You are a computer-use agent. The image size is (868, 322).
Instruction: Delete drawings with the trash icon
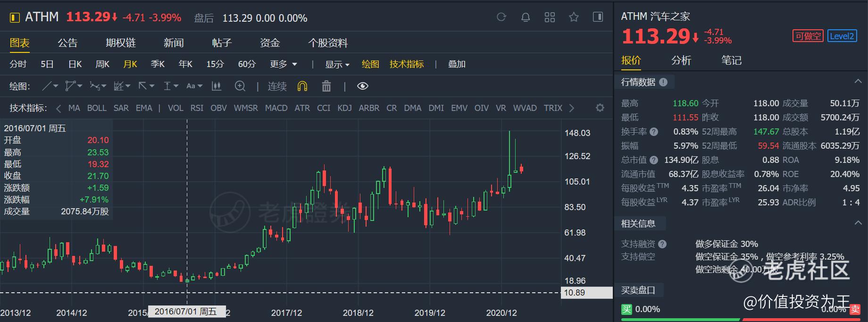(x=326, y=86)
